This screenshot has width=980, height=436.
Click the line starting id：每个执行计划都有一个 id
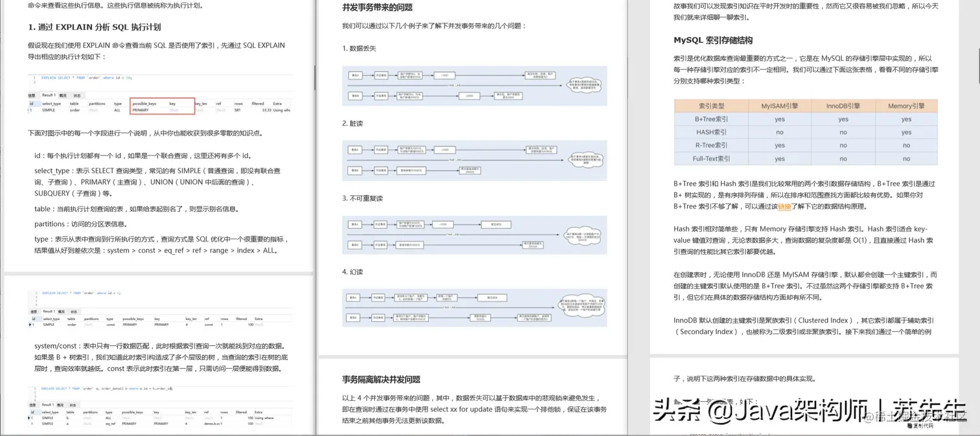pyautogui.click(x=143, y=155)
